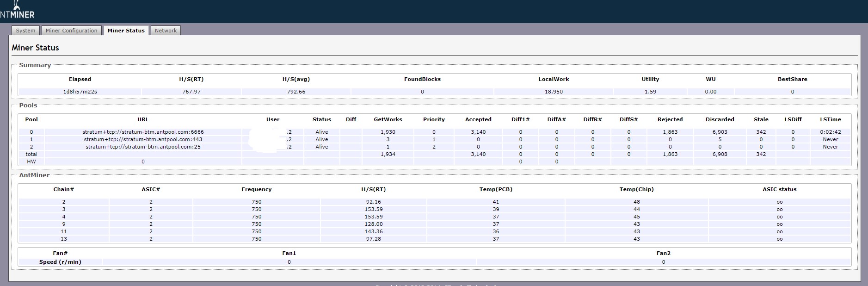Image resolution: width=868 pixels, height=286 pixels.
Task: Select the pool URL ending in :6666
Action: pos(143,132)
